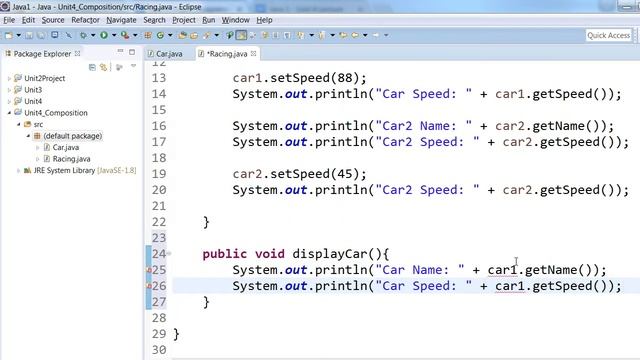
Task: Click the Open Task icon
Action: pos(194,35)
